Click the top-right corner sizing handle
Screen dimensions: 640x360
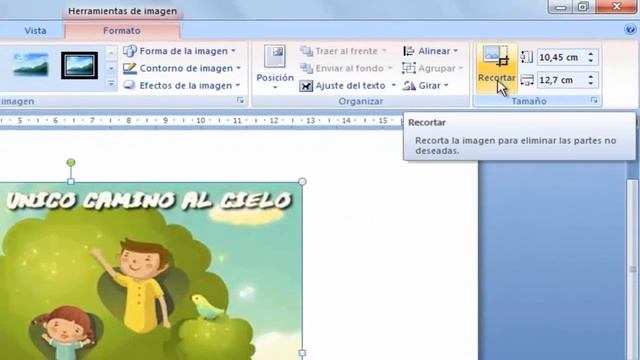[x=302, y=182]
